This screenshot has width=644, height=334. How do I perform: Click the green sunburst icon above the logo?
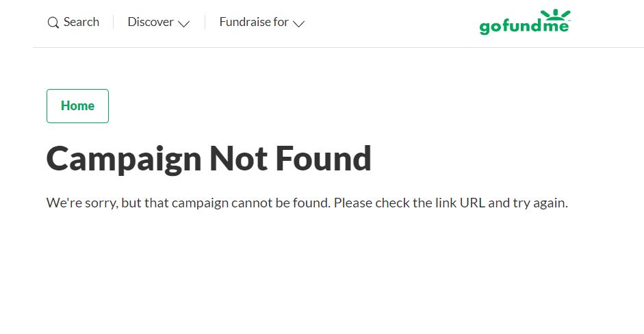coord(555,15)
